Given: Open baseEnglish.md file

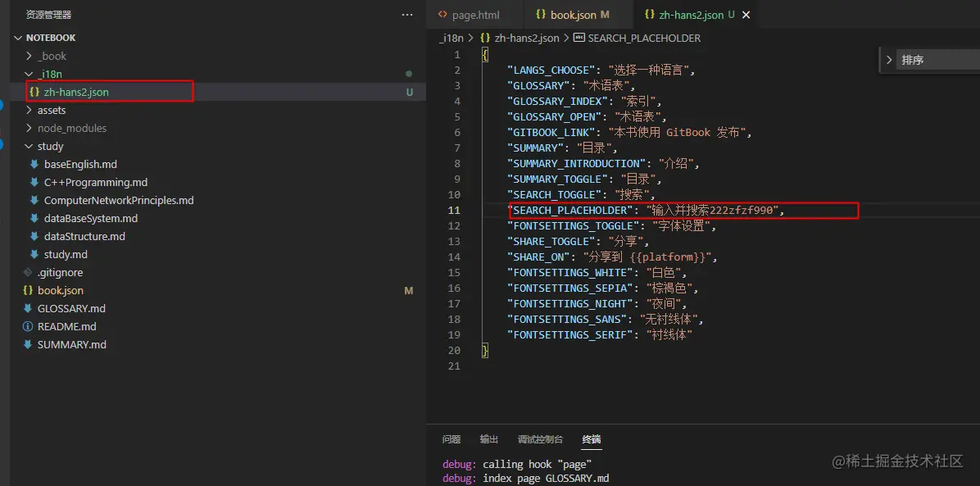Looking at the screenshot, I should tap(80, 165).
